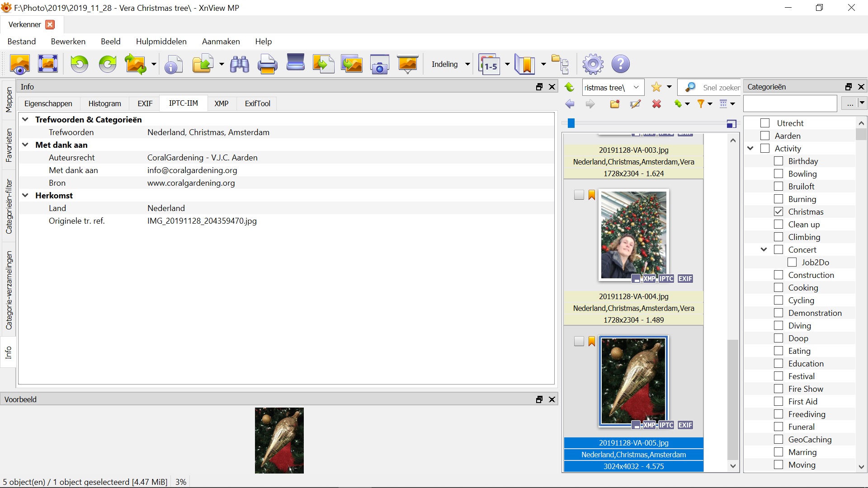Select the 20191128-VA-004.jpg thumbnail image
868x488 pixels.
pyautogui.click(x=633, y=235)
